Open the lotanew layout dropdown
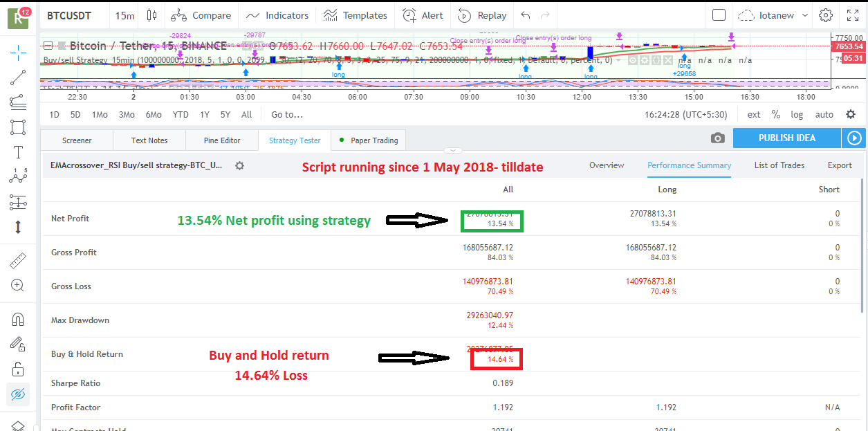The image size is (868, 431). coord(773,15)
